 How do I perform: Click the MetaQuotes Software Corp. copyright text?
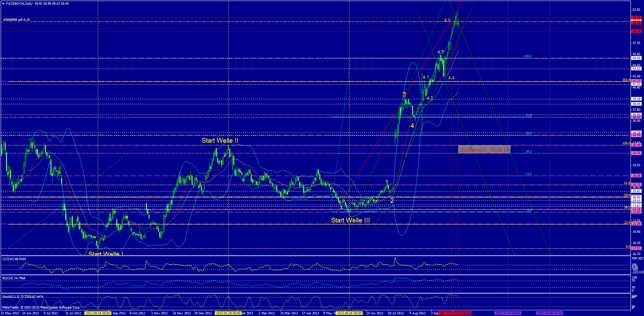[x=41, y=308]
